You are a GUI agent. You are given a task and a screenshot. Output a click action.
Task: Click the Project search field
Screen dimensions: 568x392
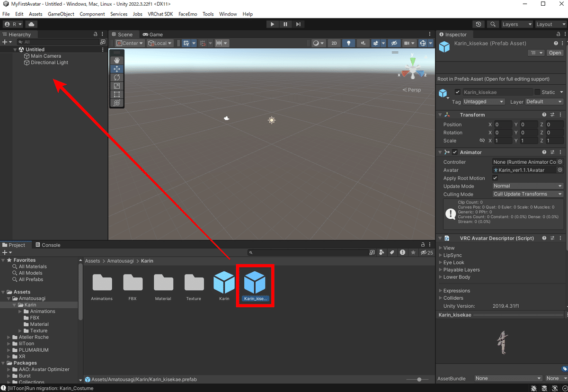click(x=308, y=253)
